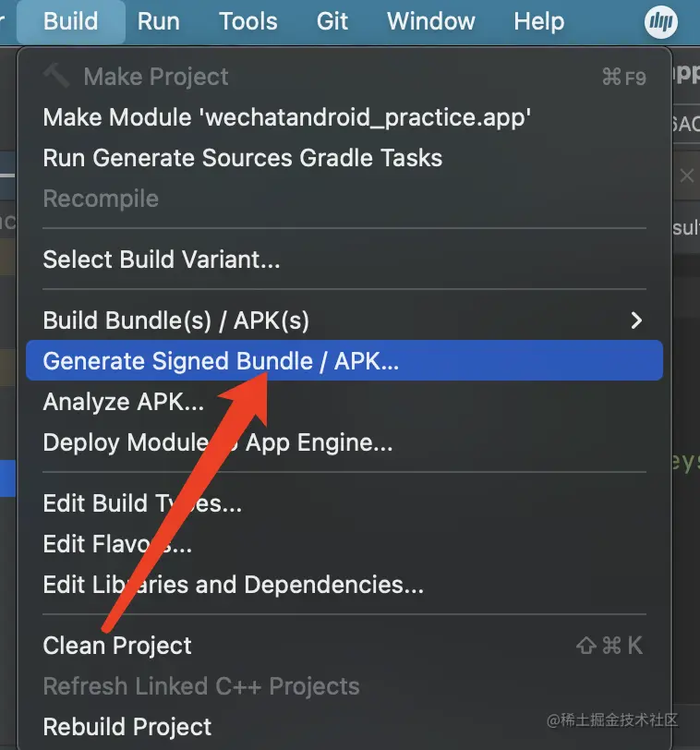700x750 pixels.
Task: Click the hammer icon beside Make Project
Action: [56, 76]
